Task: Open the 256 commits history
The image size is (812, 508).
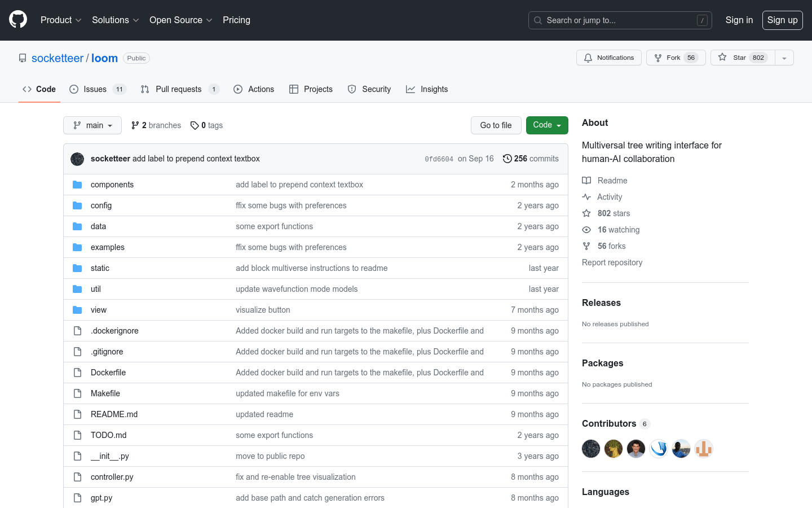Action: coord(531,159)
